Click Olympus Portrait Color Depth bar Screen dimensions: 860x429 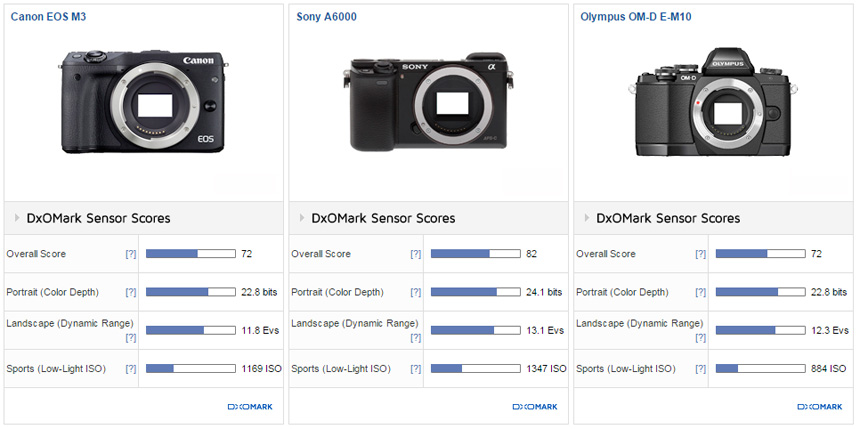coord(761,292)
